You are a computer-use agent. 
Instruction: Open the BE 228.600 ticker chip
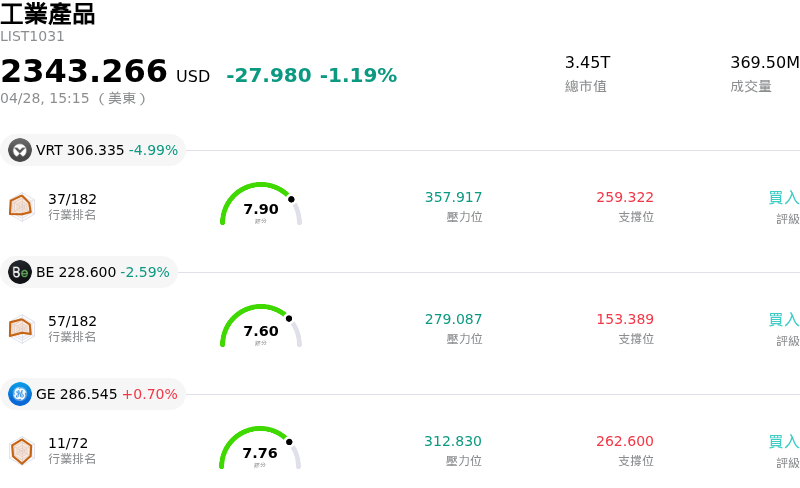90,272
